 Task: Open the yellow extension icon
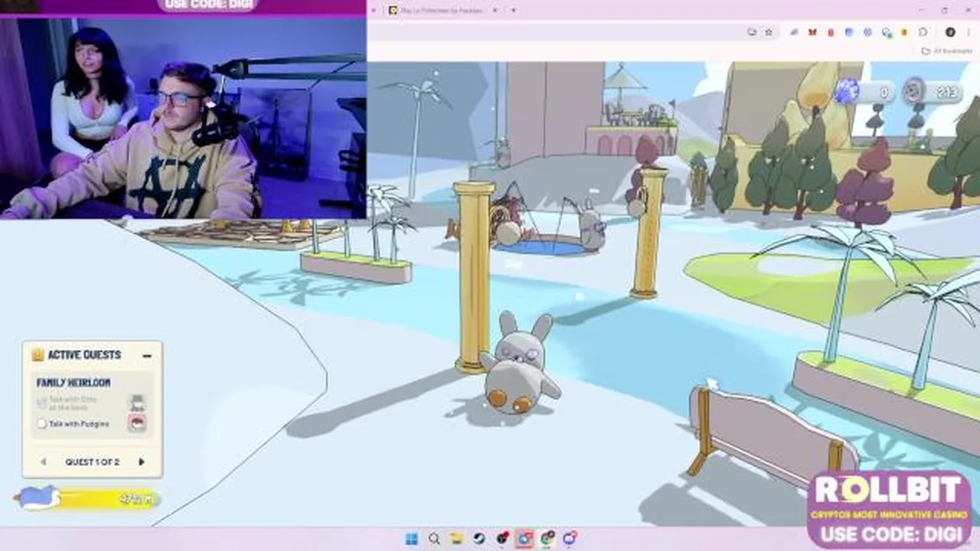tap(904, 32)
